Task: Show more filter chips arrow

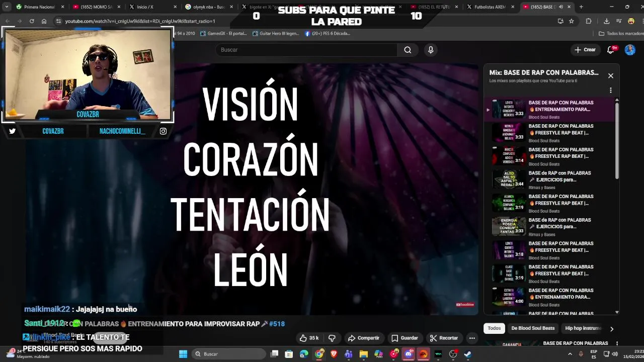Action: pos(612,329)
